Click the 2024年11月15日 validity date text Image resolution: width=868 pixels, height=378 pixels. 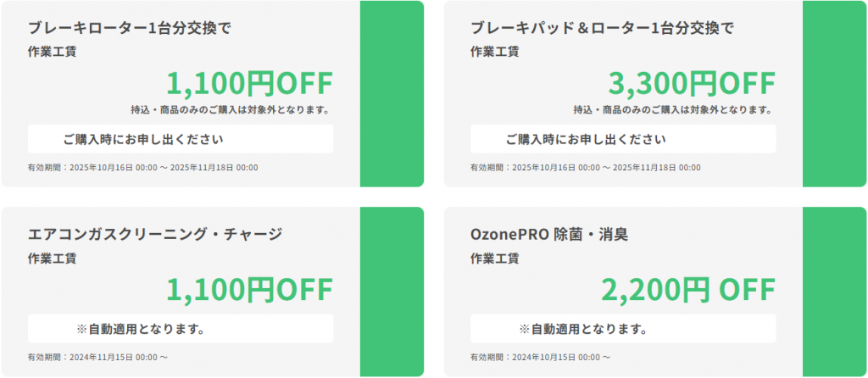pyautogui.click(x=98, y=358)
